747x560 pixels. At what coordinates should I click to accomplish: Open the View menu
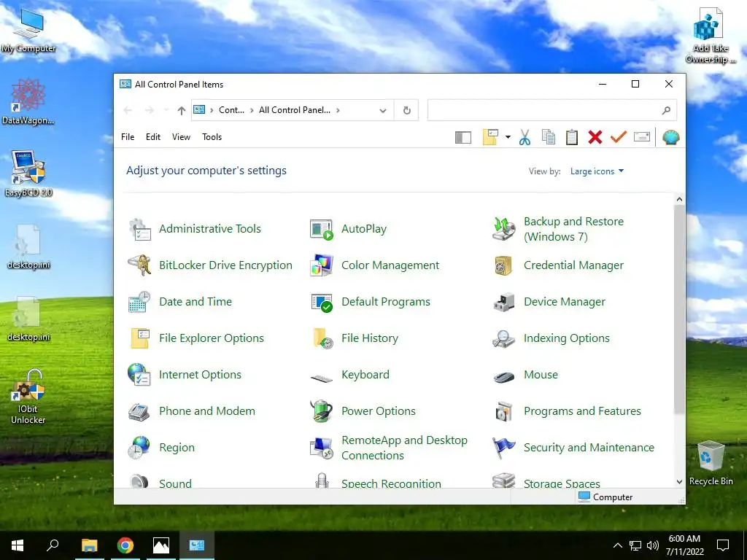[x=181, y=137]
